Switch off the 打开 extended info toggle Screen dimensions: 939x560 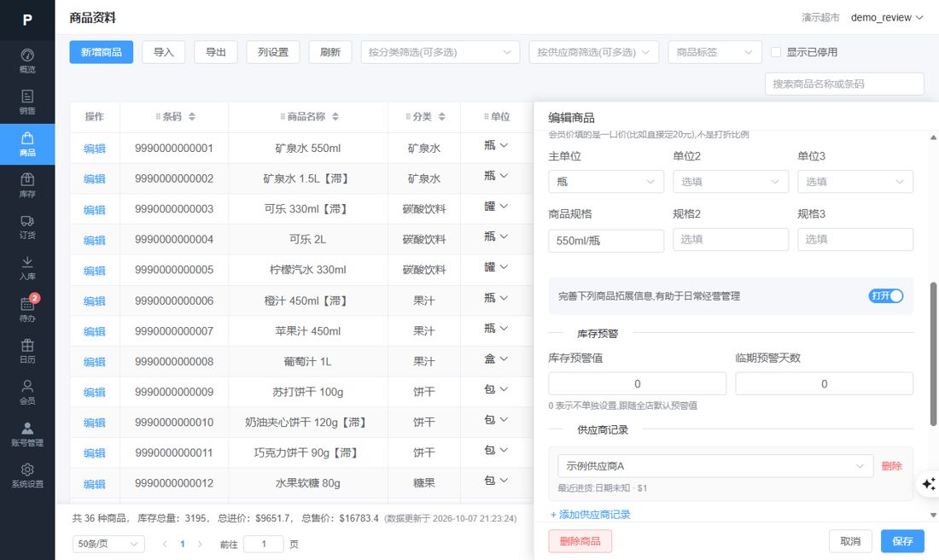pos(886,296)
